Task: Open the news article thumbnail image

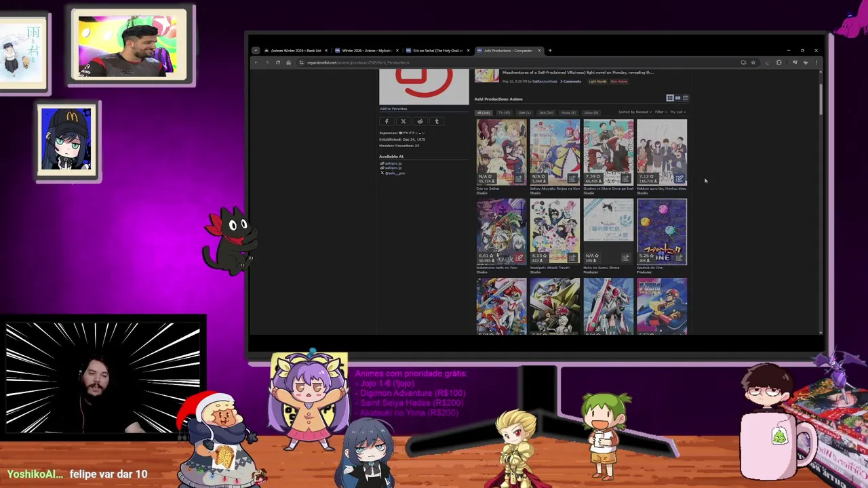Action: pos(487,75)
